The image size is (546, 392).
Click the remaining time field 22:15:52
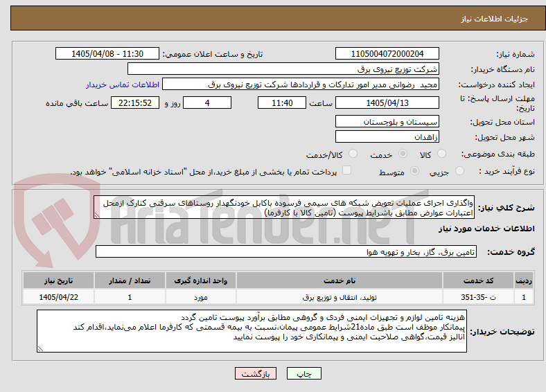pyautogui.click(x=135, y=103)
